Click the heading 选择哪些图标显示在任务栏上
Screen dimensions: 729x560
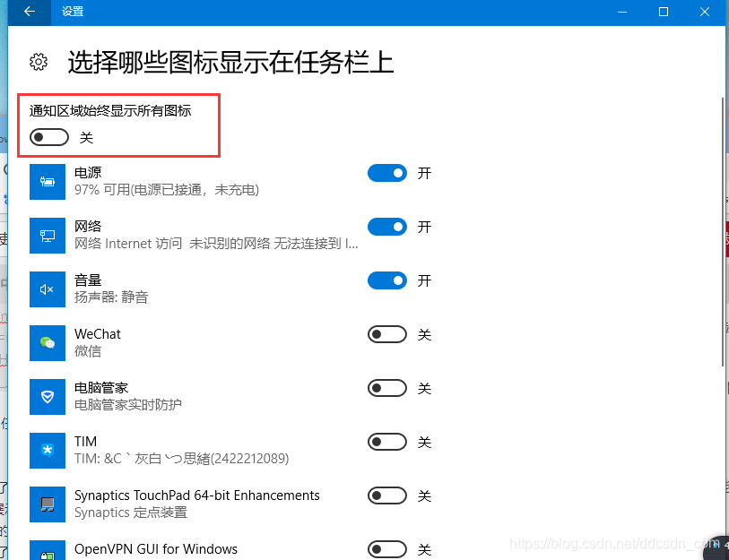point(231,63)
